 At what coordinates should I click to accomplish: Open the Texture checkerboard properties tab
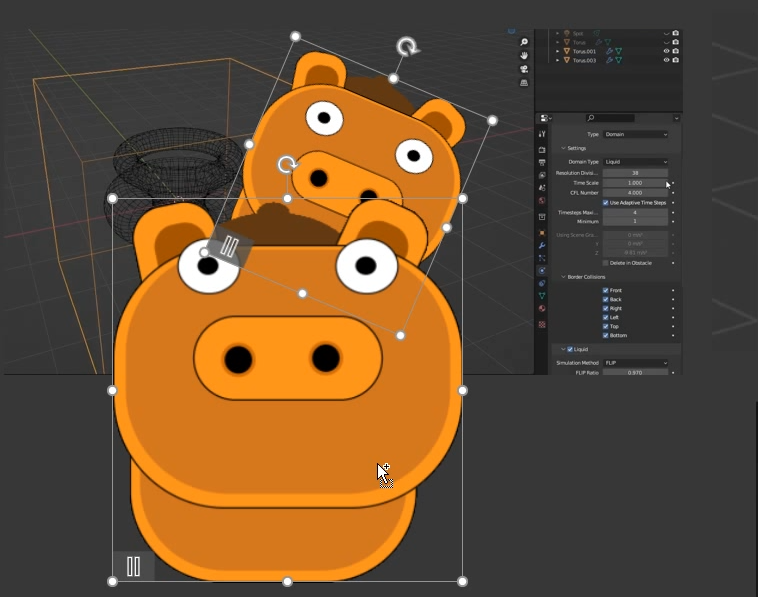[x=542, y=324]
